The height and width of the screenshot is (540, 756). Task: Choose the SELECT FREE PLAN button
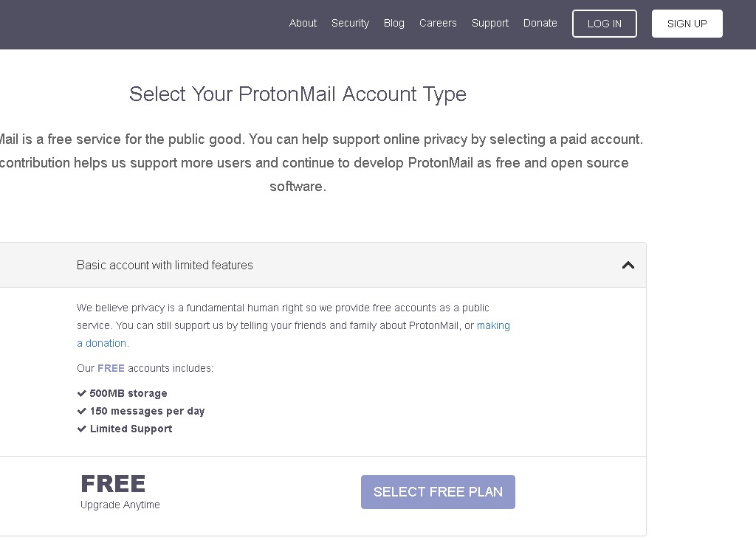pos(438,492)
